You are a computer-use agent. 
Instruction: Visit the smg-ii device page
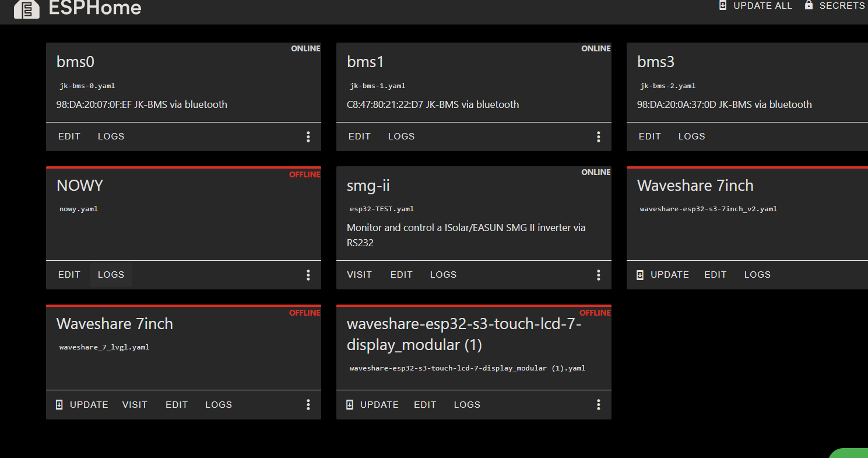360,275
